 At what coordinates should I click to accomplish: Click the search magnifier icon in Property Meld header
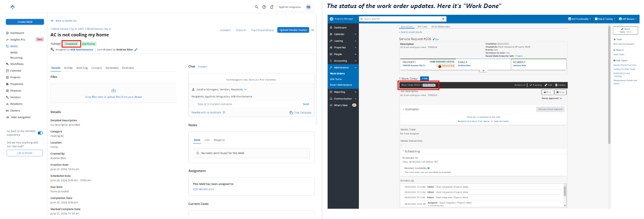tap(257, 7)
